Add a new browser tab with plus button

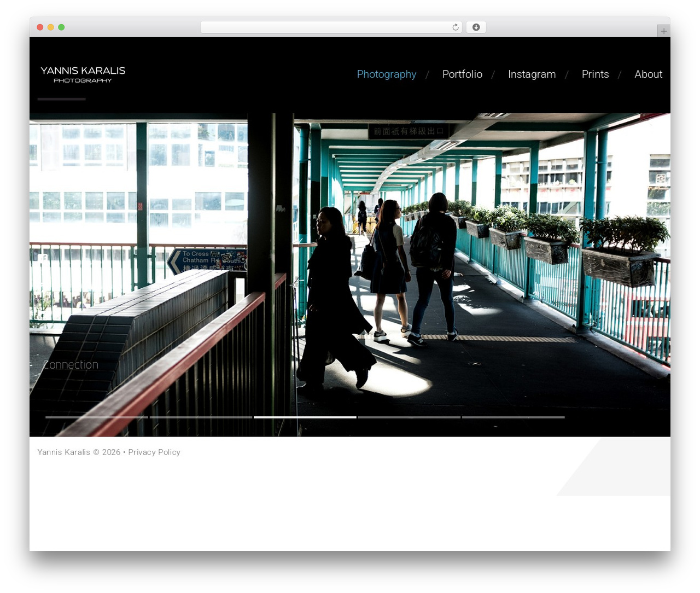(x=663, y=31)
